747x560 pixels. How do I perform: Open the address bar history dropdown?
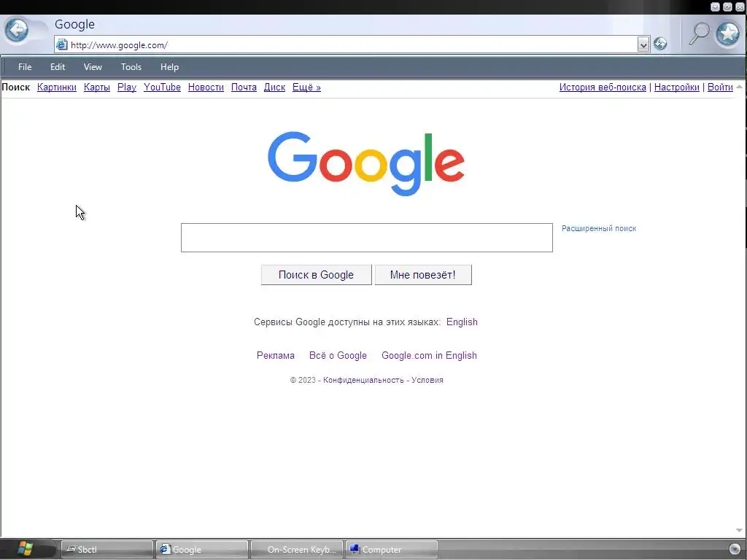(643, 44)
